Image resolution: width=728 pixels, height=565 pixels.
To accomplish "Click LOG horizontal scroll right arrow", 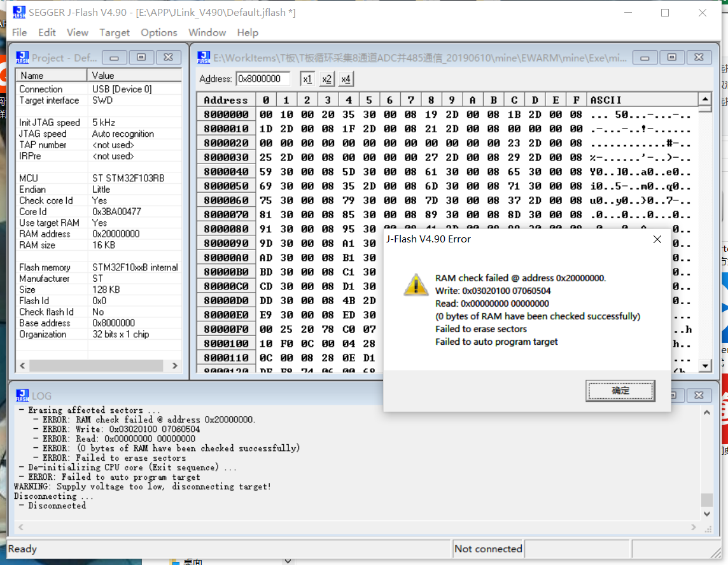I will pos(694,527).
